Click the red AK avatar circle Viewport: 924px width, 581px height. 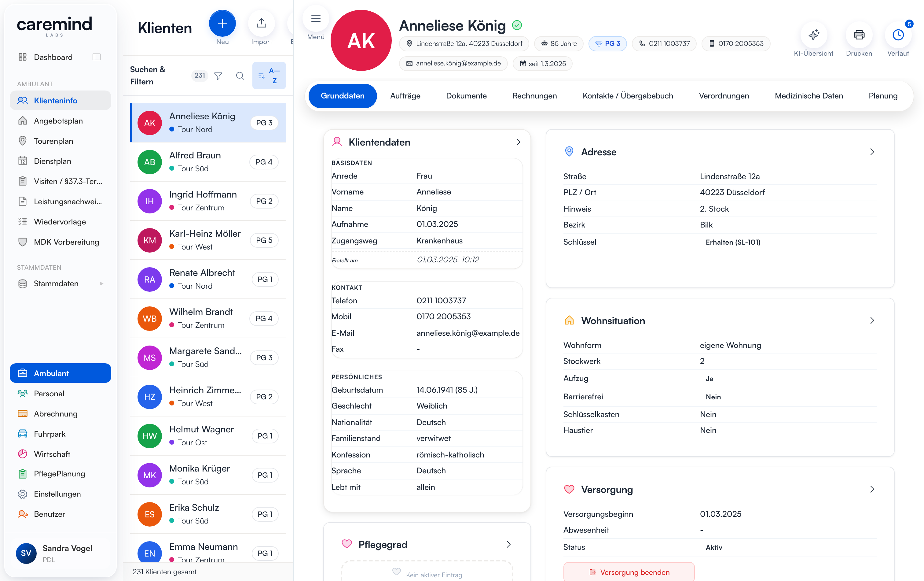point(361,40)
